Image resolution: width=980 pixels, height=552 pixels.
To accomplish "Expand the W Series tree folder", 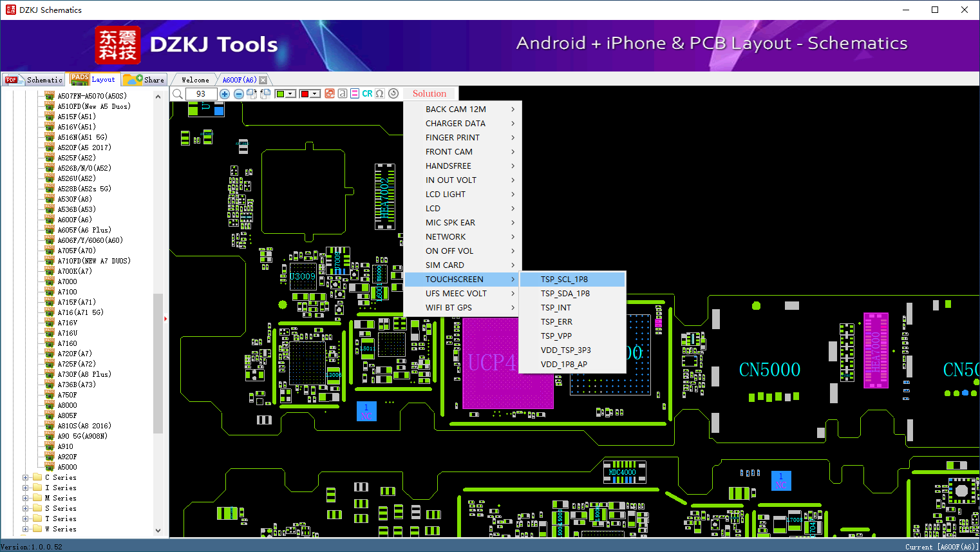I will [x=25, y=529].
